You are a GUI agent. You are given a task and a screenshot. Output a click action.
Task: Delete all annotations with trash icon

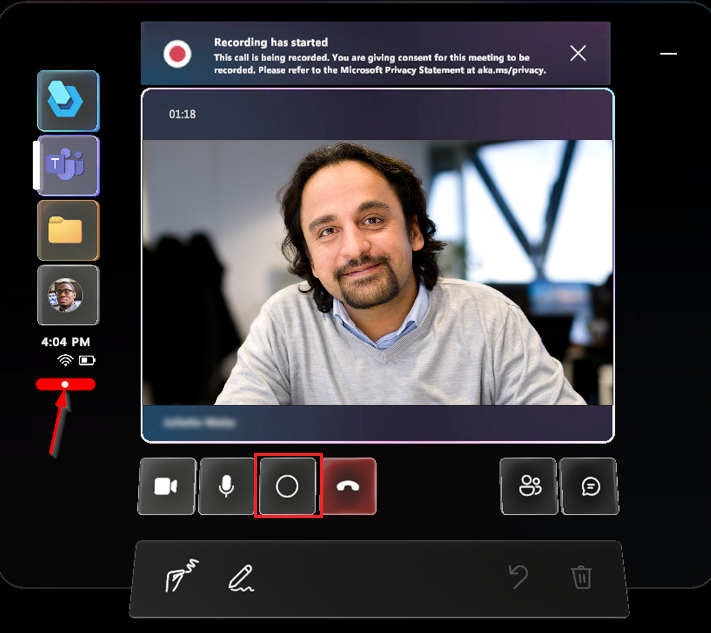pos(581,577)
